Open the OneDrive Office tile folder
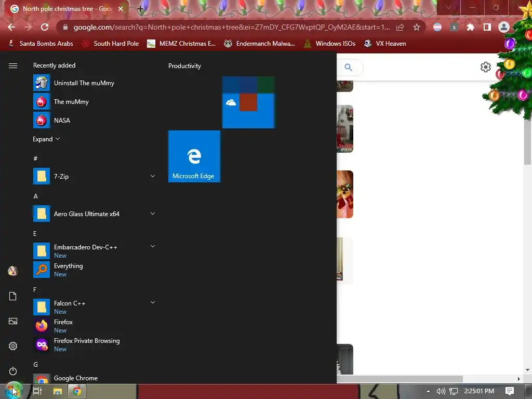532x399 pixels. tap(248, 102)
